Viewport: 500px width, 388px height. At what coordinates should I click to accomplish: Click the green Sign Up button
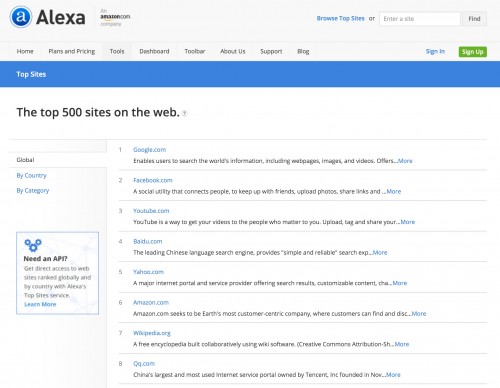click(473, 52)
